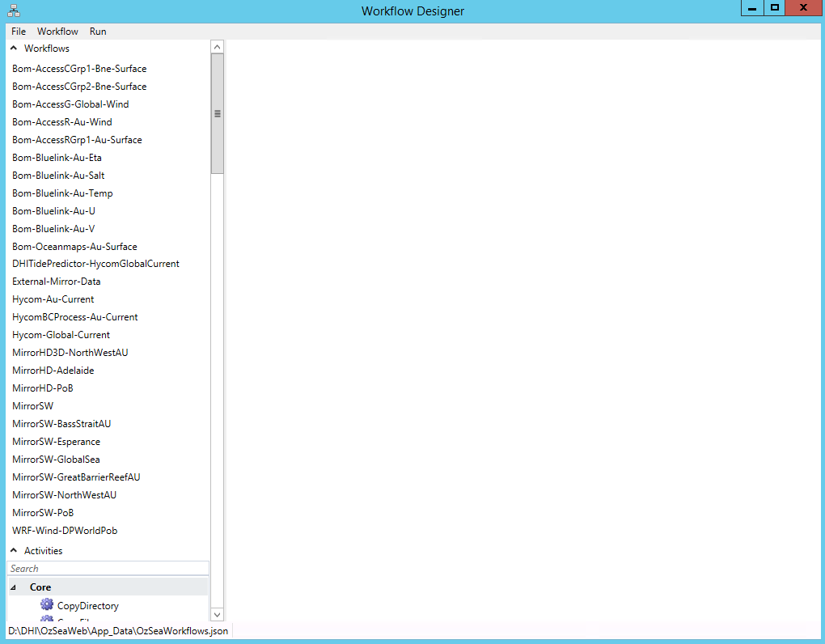Select MirrorHD-PoB workflow

point(43,388)
